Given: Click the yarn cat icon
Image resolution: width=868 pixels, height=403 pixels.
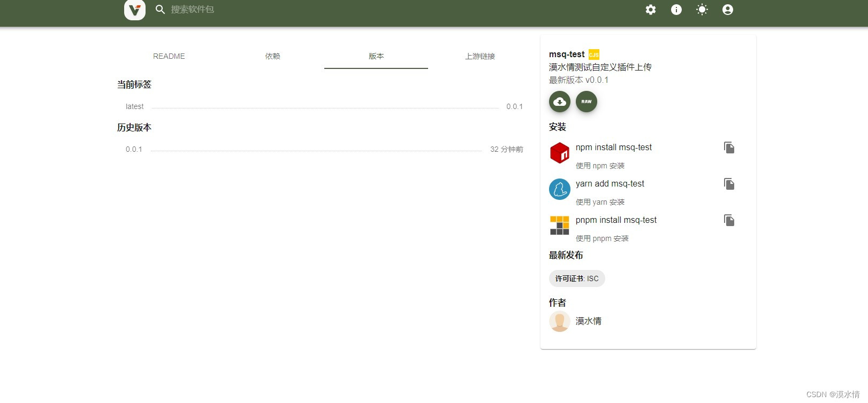Looking at the screenshot, I should [x=560, y=189].
